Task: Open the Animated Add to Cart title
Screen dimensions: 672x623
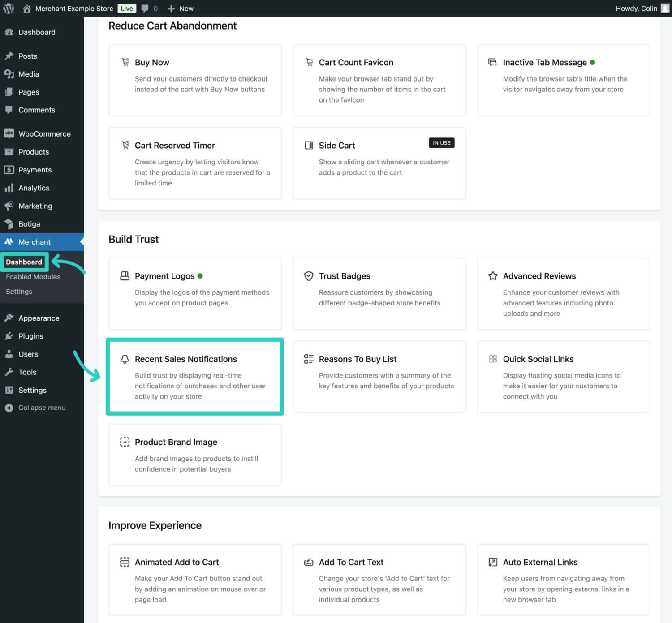Action: point(177,562)
